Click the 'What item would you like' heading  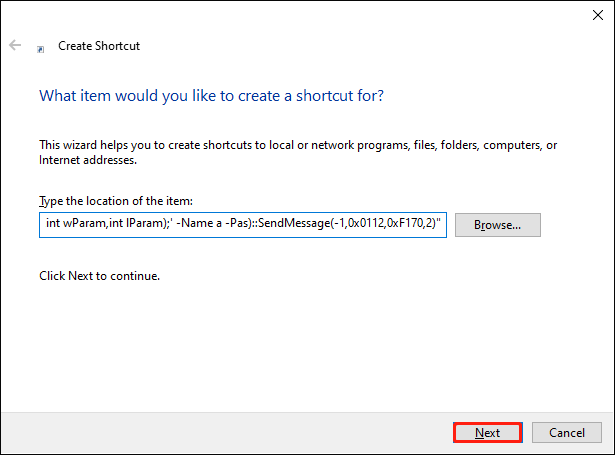click(211, 96)
